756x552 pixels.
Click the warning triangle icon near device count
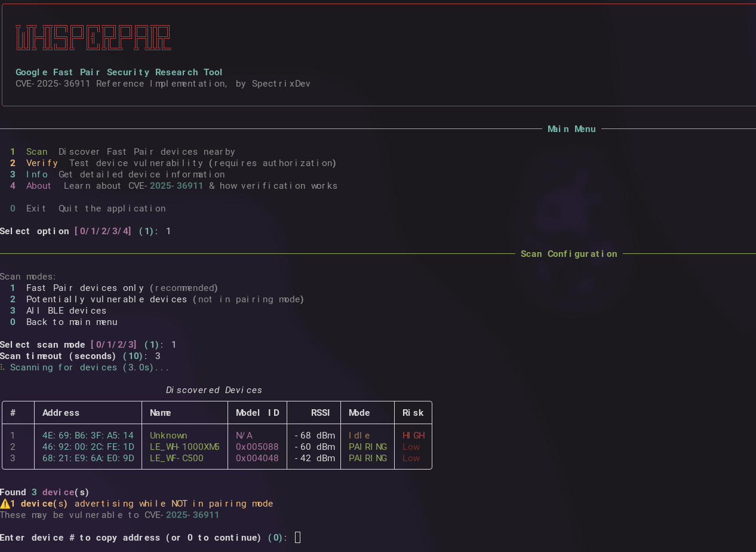tap(6, 503)
